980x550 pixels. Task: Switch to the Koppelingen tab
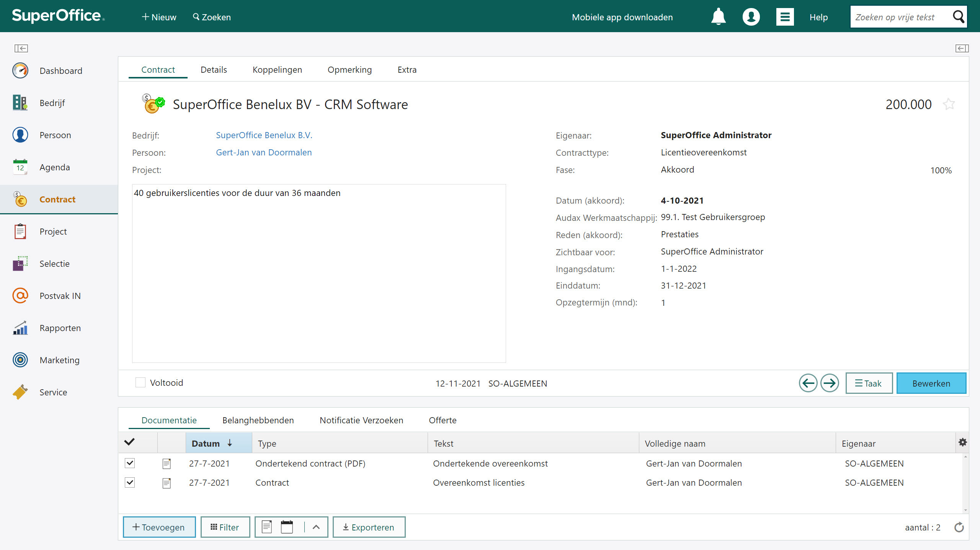pyautogui.click(x=277, y=70)
